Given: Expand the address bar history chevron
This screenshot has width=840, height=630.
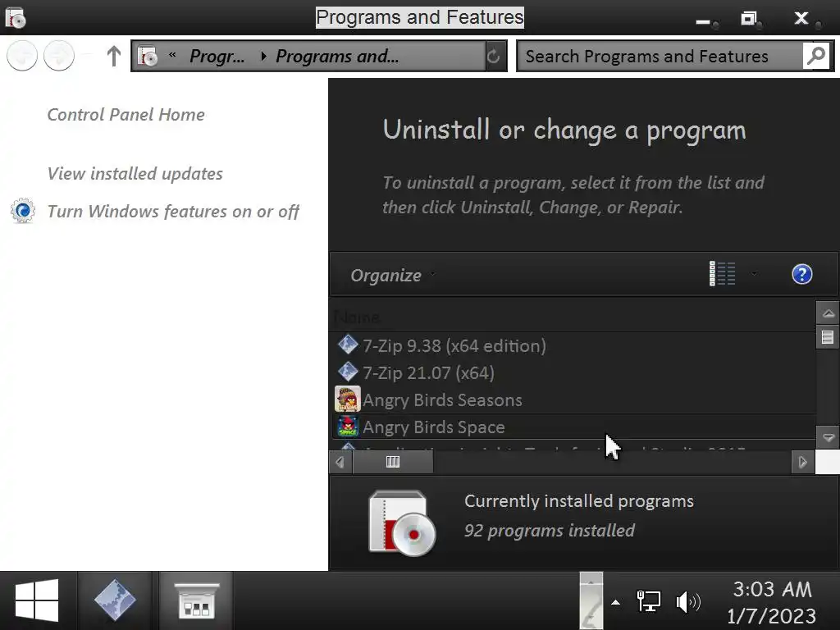Looking at the screenshot, I should (172, 55).
